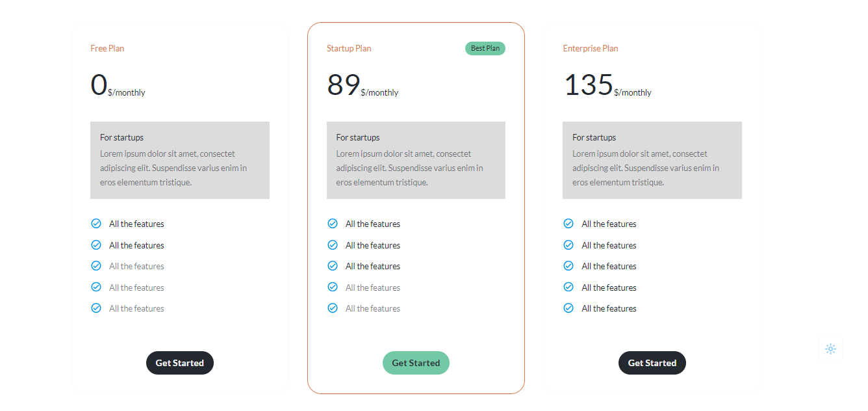
Task: Select the Enterprise Plan title
Action: [591, 48]
